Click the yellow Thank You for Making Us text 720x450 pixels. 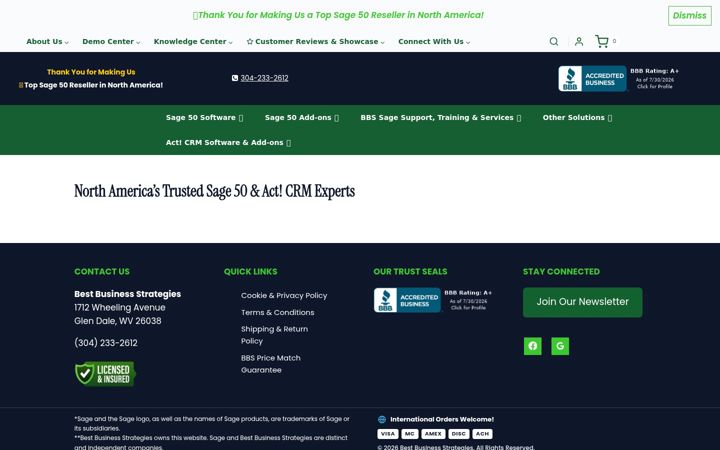[91, 72]
